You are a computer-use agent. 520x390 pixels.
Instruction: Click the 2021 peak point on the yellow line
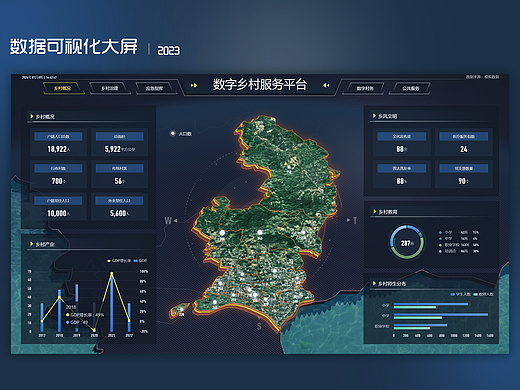[x=112, y=273]
